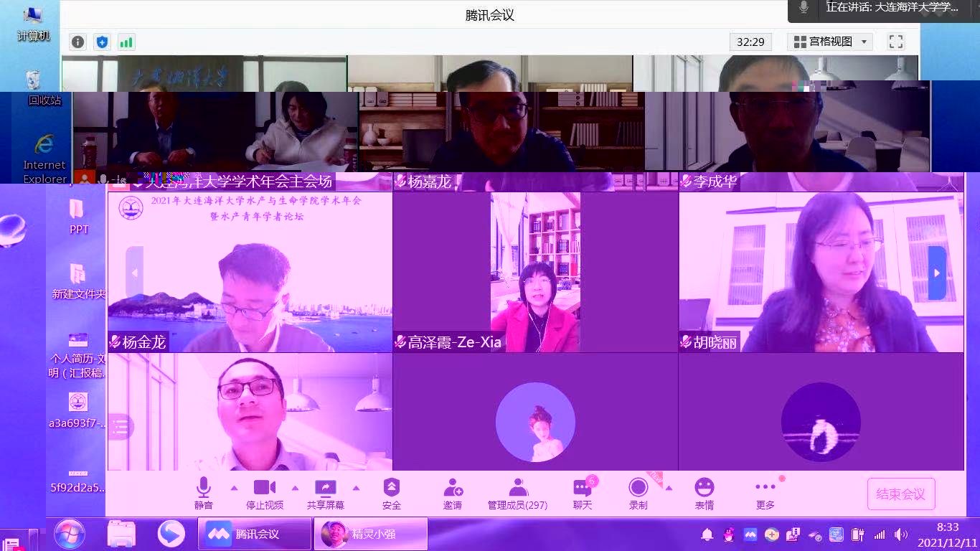Open the 表情 emoji reactions

coord(705,494)
